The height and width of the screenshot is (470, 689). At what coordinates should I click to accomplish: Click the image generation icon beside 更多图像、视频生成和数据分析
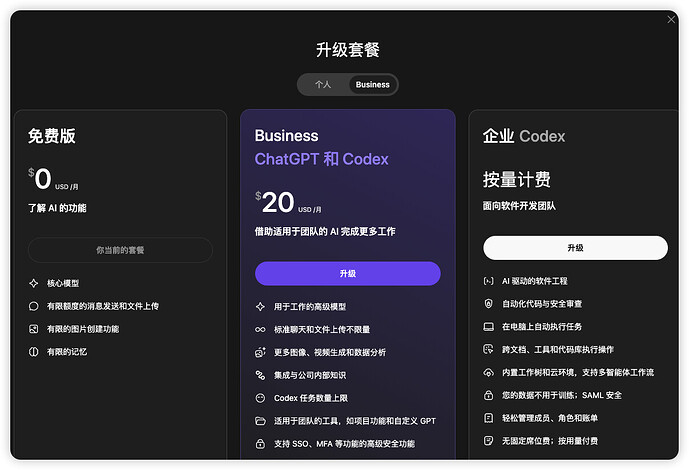point(260,352)
